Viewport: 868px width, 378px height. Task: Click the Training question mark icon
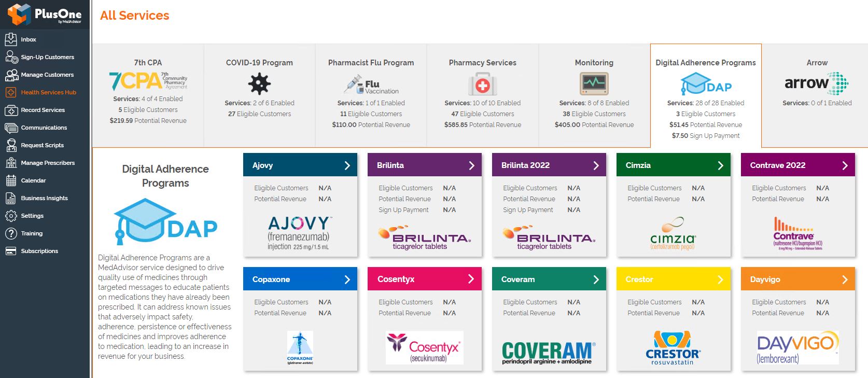pos(11,233)
